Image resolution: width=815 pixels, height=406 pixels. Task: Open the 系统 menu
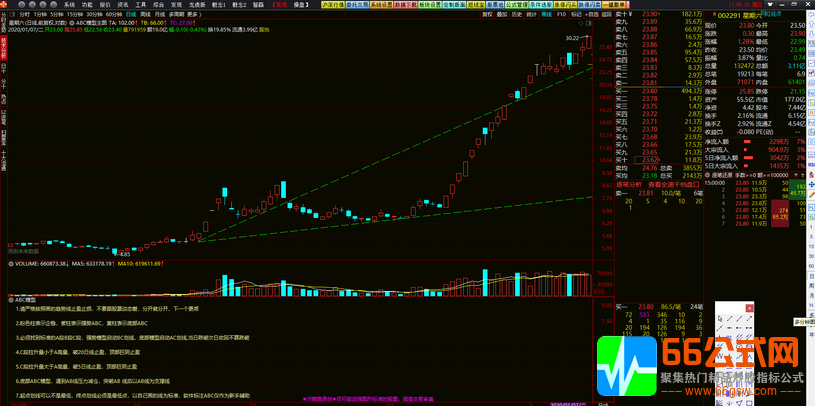[68, 5]
